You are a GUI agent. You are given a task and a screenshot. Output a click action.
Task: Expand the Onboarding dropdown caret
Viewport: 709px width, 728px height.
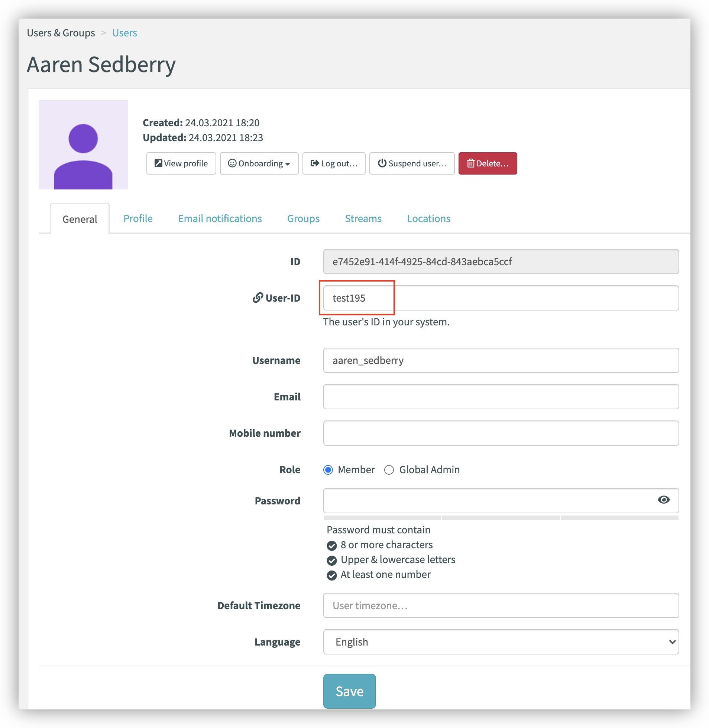tap(288, 164)
